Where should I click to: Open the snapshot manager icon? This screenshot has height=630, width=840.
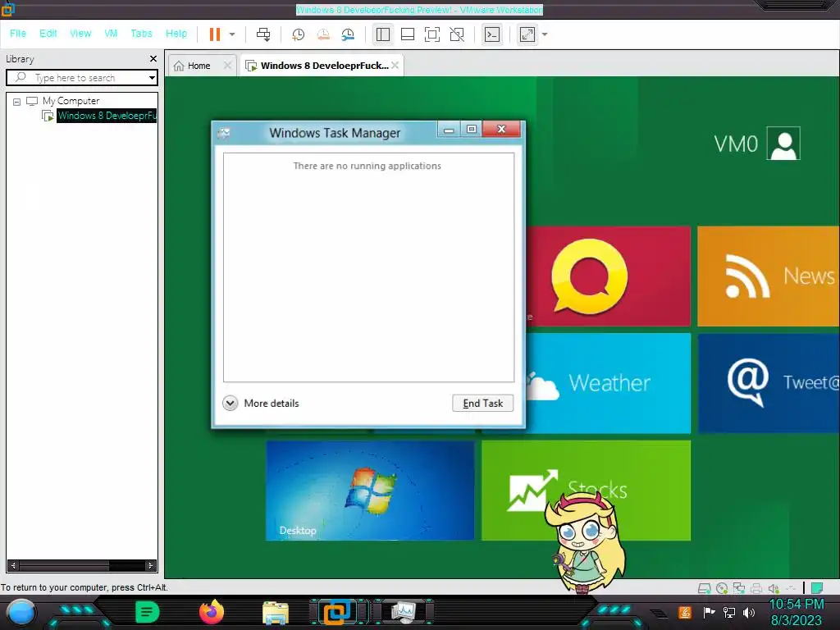348,34
